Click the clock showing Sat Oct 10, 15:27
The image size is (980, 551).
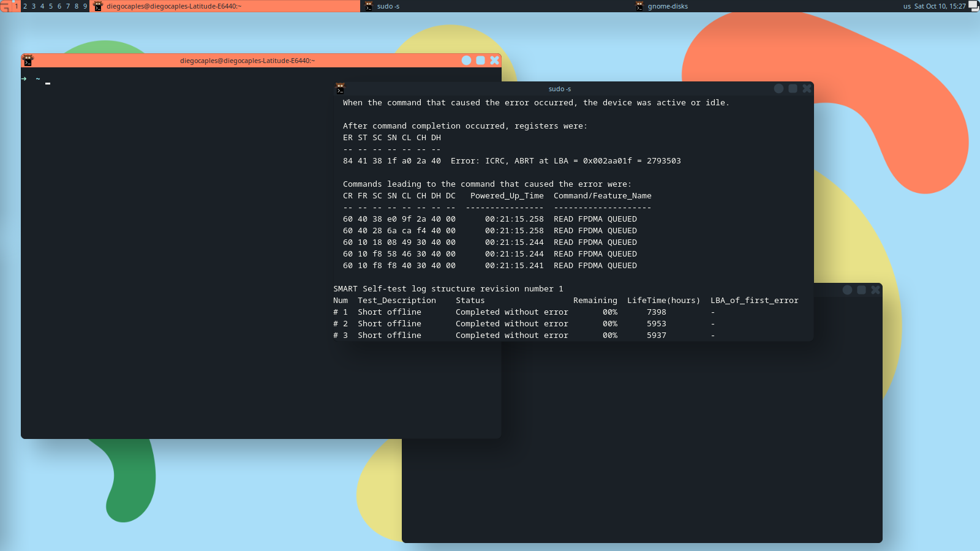pos(940,6)
